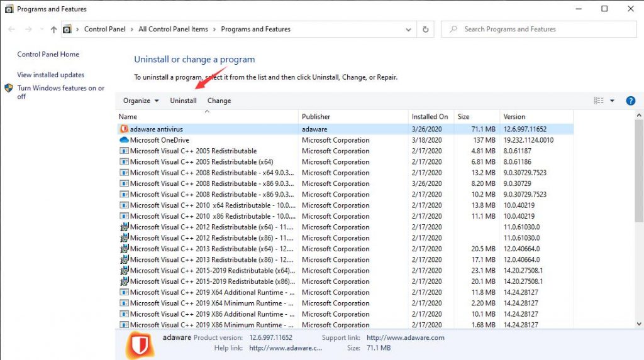Open View installed updates link
The image size is (644, 360).
pyautogui.click(x=50, y=75)
